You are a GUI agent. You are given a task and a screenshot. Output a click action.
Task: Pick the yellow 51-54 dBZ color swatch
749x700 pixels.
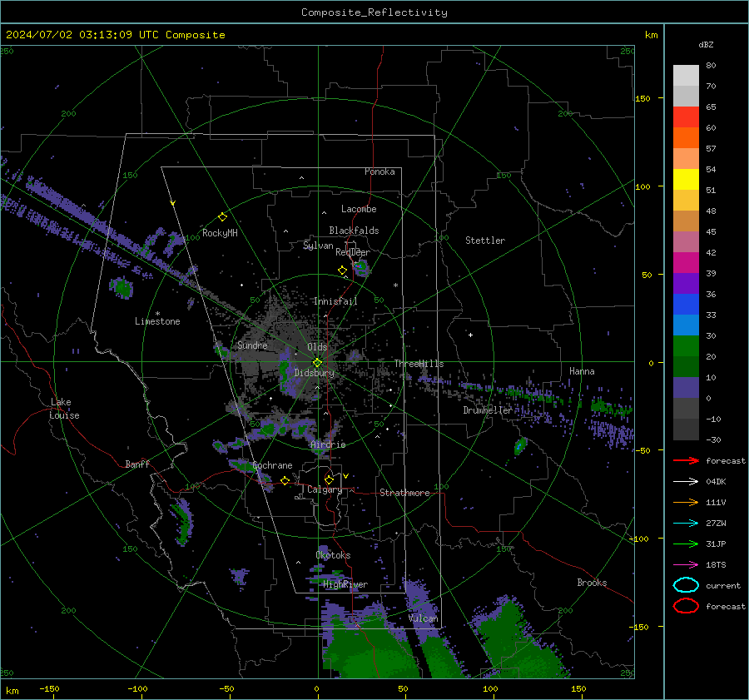pos(686,180)
